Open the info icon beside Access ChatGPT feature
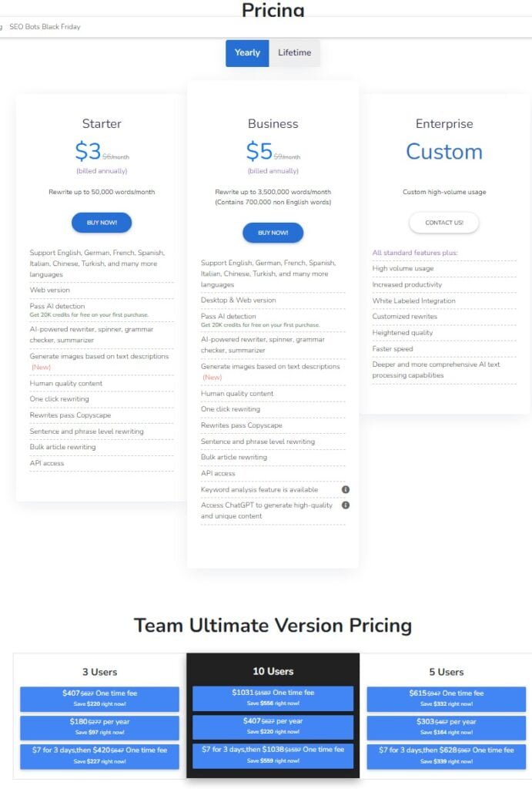532x789 pixels. 346,505
